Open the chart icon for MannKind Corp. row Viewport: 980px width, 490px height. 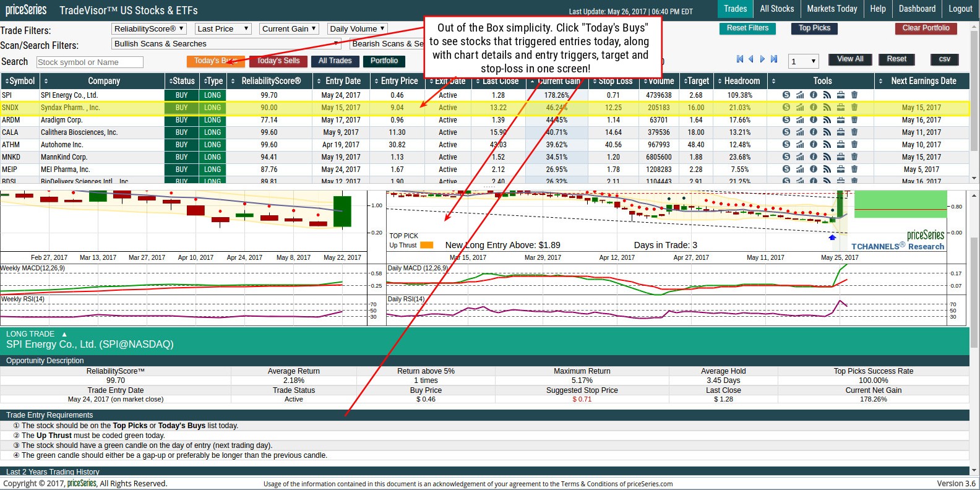(x=800, y=157)
